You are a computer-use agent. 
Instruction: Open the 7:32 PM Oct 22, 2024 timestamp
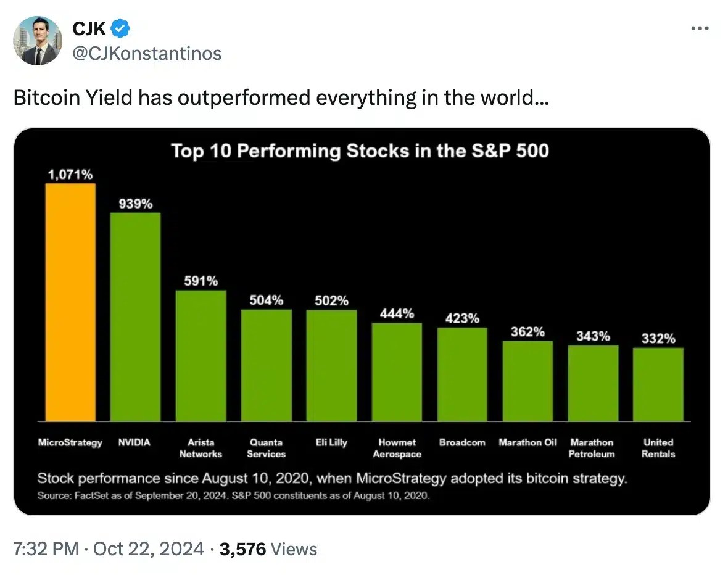point(109,549)
